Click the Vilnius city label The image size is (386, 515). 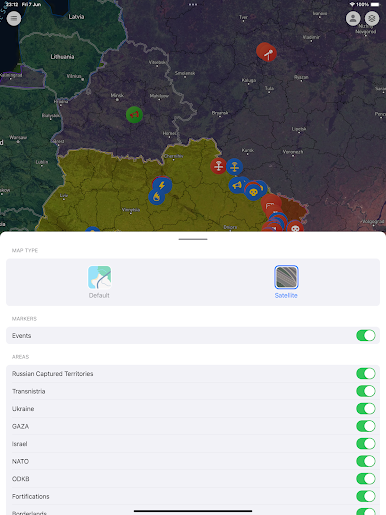74,76
